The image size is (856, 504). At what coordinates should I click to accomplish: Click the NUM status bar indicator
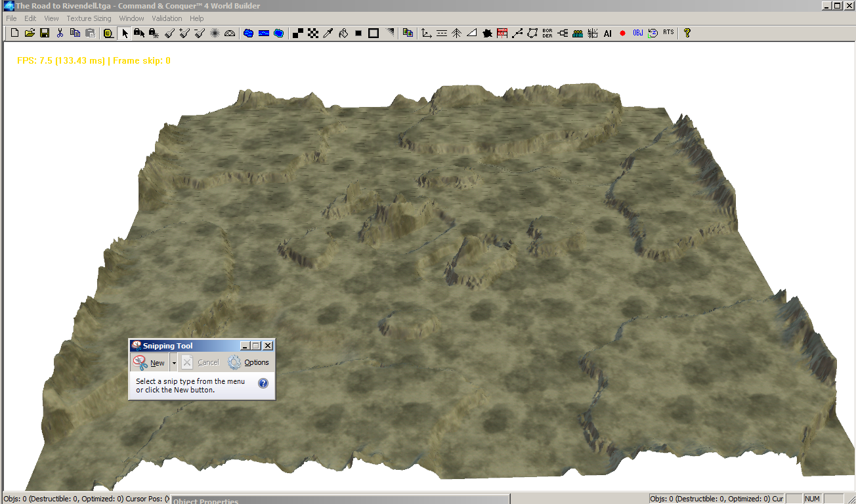813,499
